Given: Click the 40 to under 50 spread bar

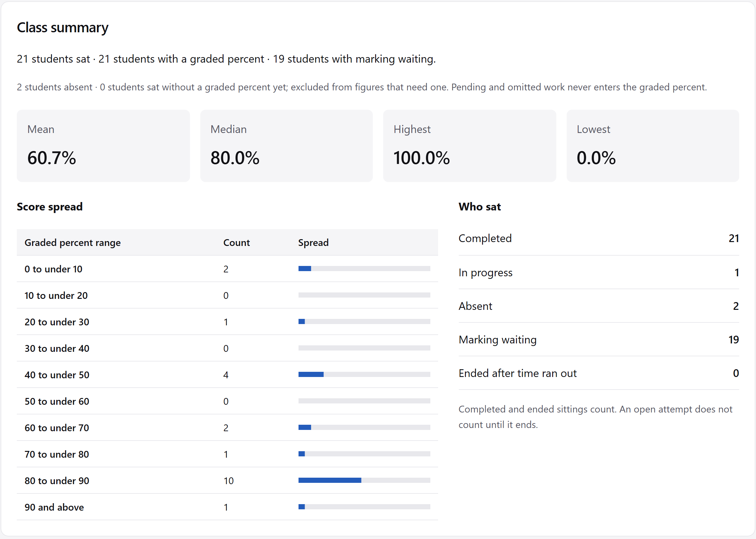Looking at the screenshot, I should coord(364,374).
